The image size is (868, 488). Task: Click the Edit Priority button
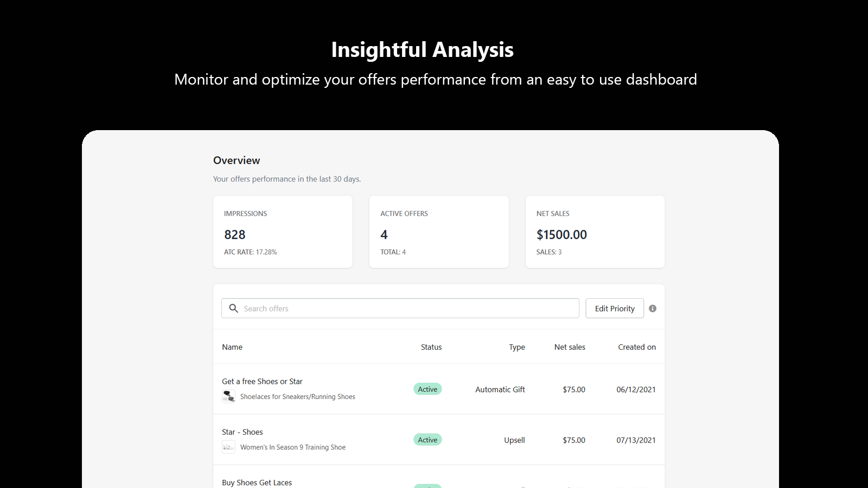(615, 308)
